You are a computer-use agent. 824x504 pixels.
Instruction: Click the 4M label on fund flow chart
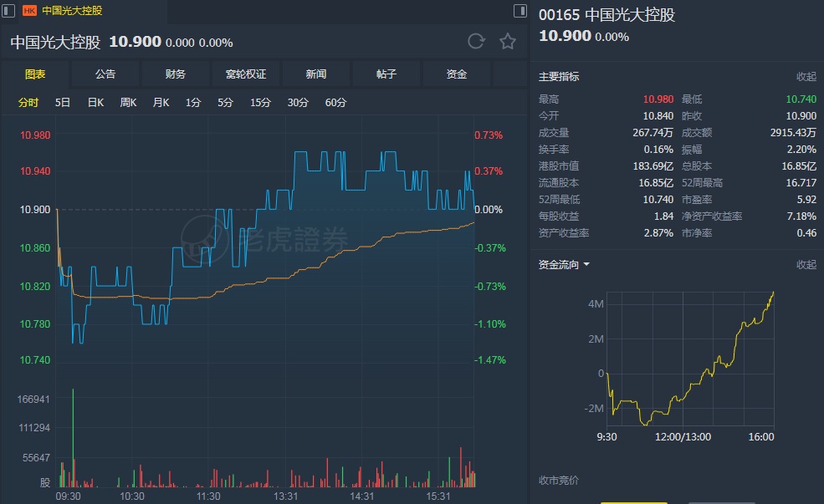point(596,304)
